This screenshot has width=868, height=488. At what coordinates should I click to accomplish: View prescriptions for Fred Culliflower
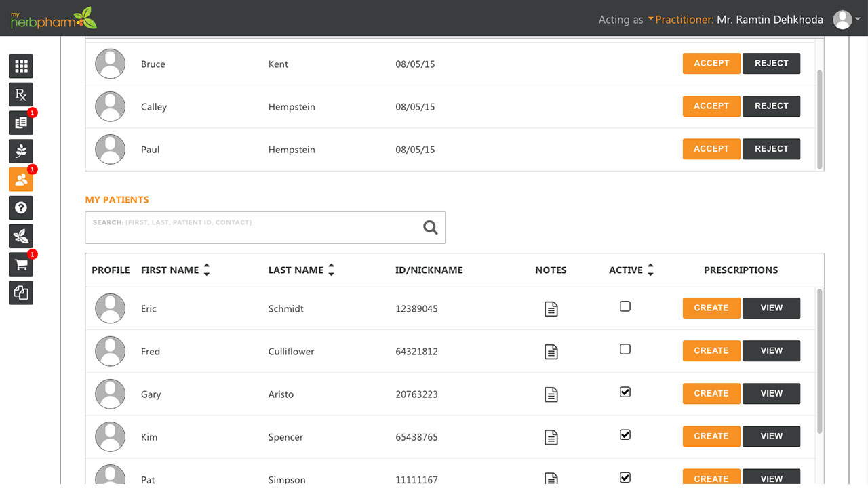(x=772, y=350)
